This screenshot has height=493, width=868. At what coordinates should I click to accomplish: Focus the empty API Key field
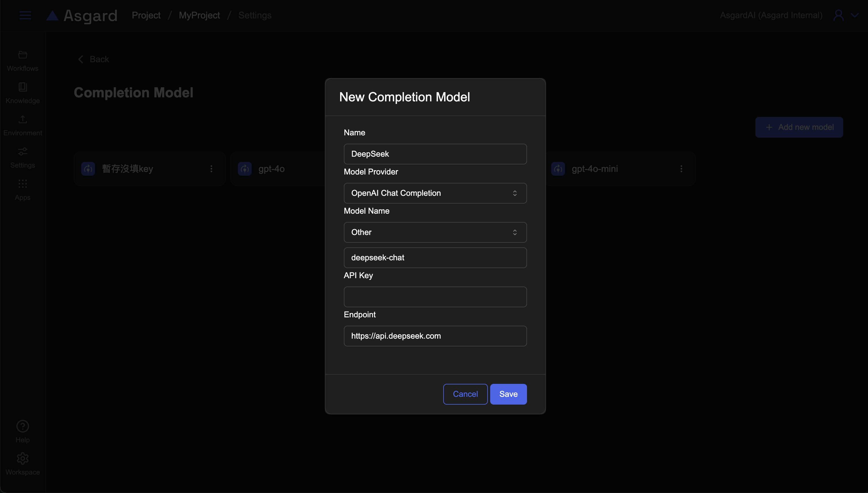435,297
